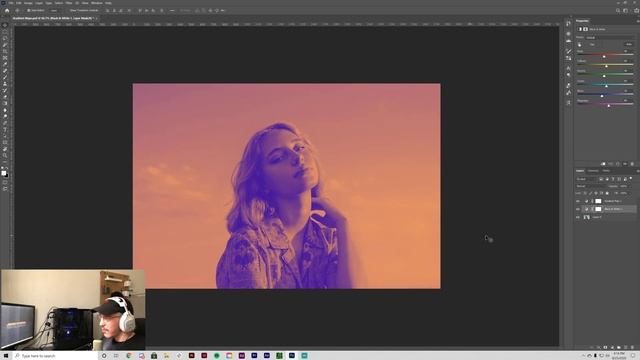This screenshot has width=640, height=360.
Task: Select the Rectangular Marquee tool
Action: (x=5, y=31)
